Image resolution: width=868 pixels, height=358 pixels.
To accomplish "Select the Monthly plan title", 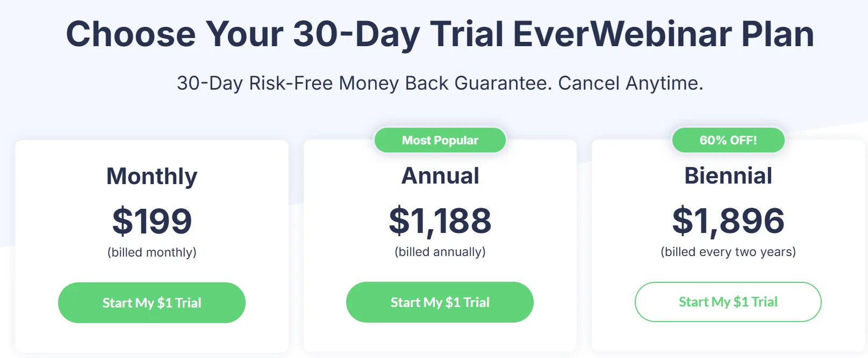I will point(152,177).
